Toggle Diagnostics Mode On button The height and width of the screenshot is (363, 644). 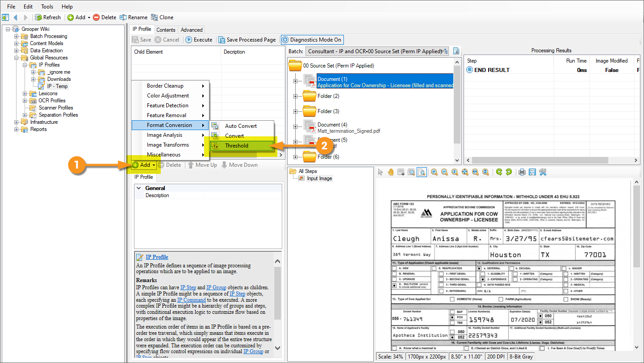click(311, 40)
